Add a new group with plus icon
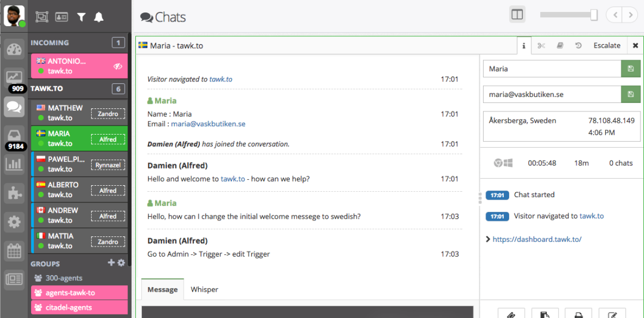The image size is (644, 318). click(x=111, y=263)
